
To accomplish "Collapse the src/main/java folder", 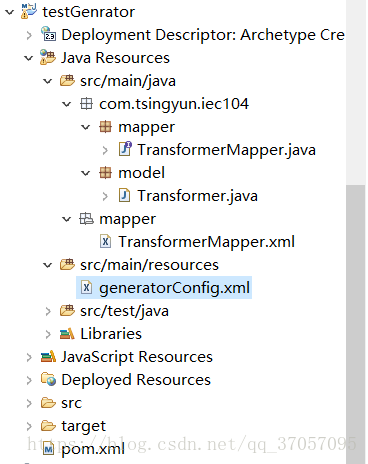I will 48,81.
